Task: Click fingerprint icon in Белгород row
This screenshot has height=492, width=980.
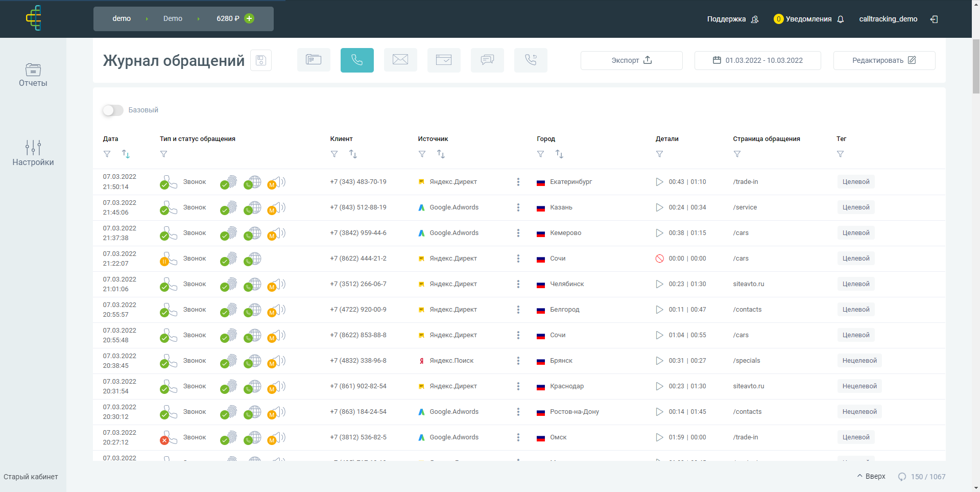Action: (x=228, y=310)
